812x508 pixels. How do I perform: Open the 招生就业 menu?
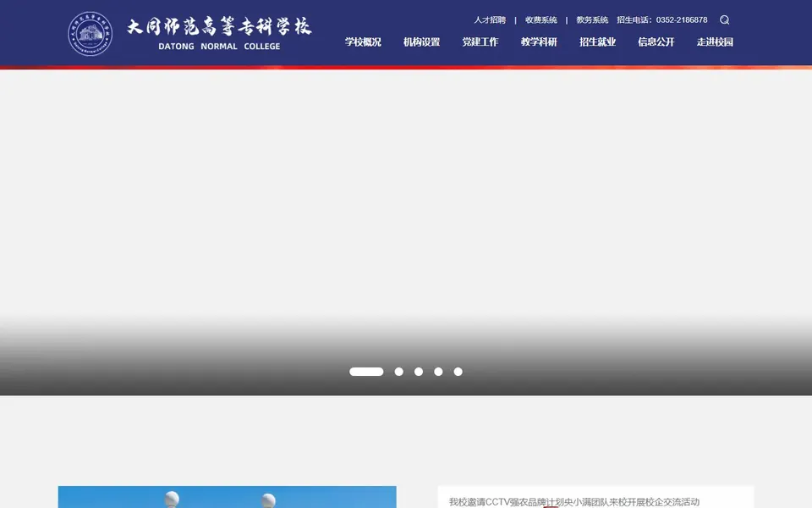tap(598, 42)
